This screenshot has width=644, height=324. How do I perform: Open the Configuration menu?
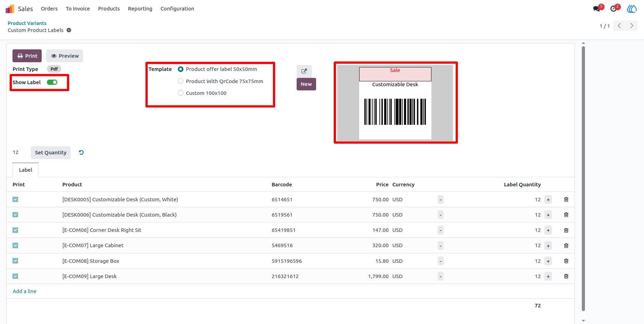coord(177,9)
